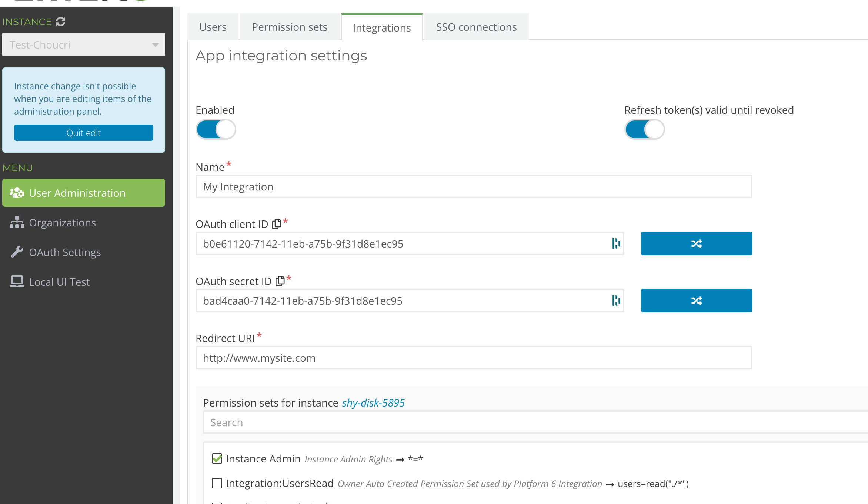Click the barcode icon inside the client ID field
Image resolution: width=868 pixels, height=504 pixels.
615,243
